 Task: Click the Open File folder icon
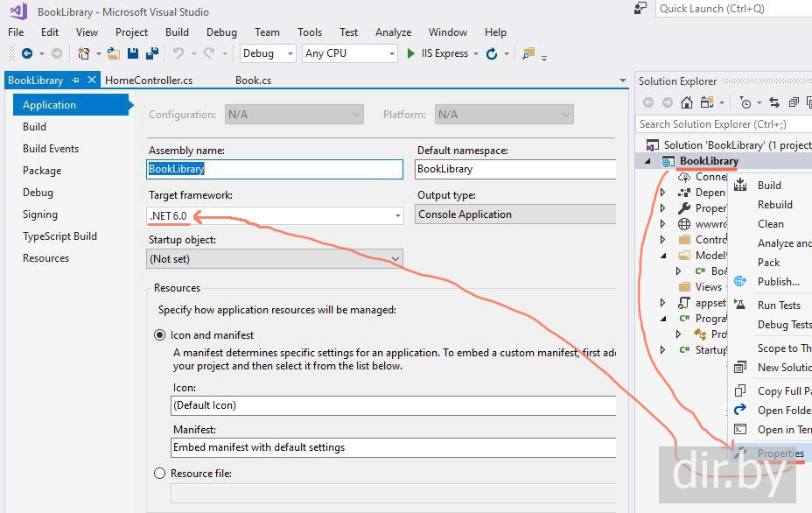click(114, 53)
